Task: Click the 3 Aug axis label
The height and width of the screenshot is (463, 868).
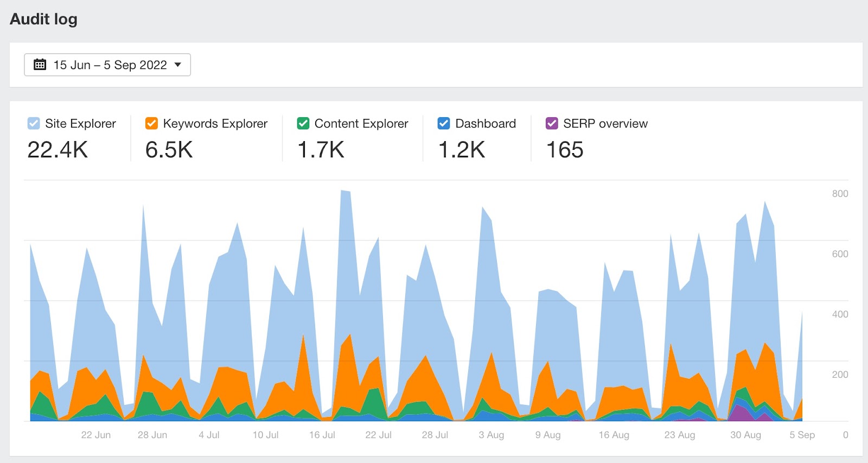Action: pyautogui.click(x=492, y=435)
